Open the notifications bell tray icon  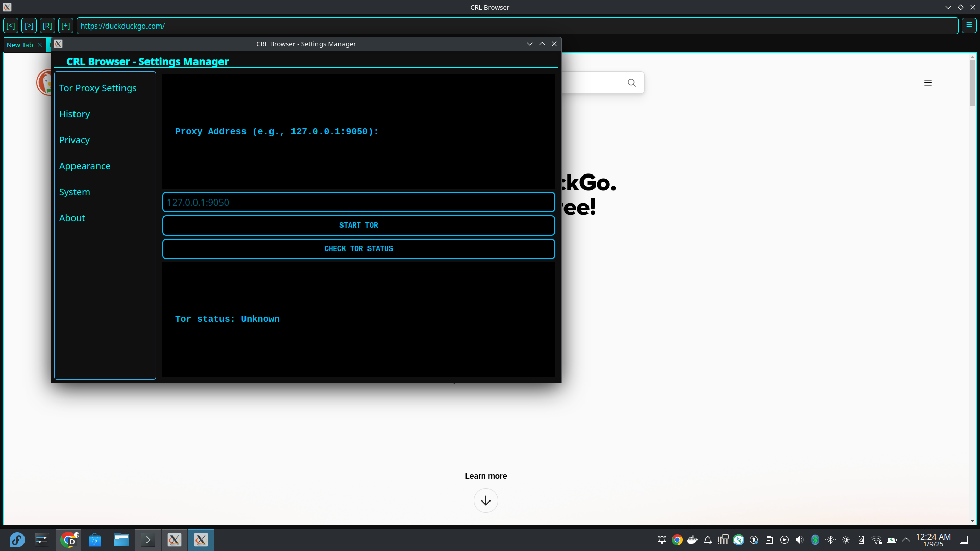[708, 540]
